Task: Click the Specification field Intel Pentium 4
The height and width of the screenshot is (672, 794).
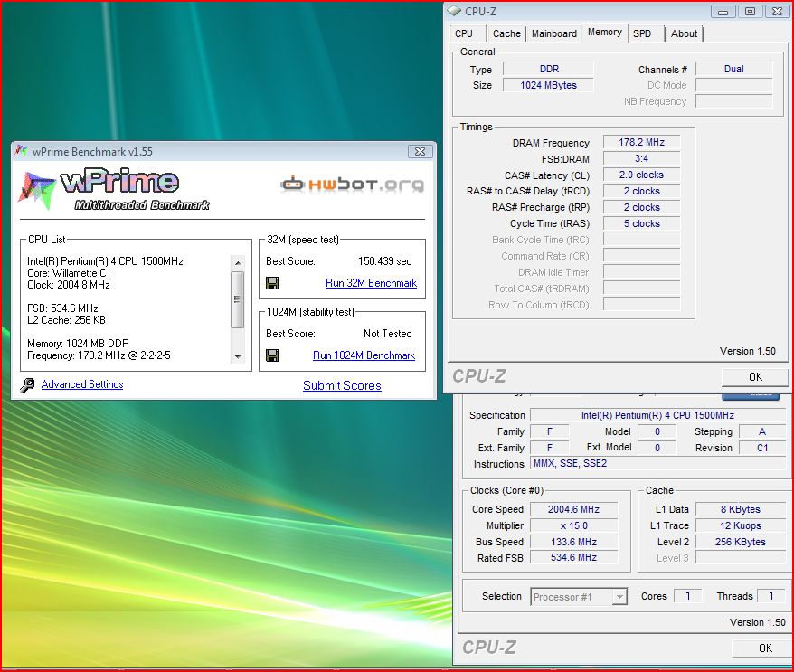Action: 657,415
